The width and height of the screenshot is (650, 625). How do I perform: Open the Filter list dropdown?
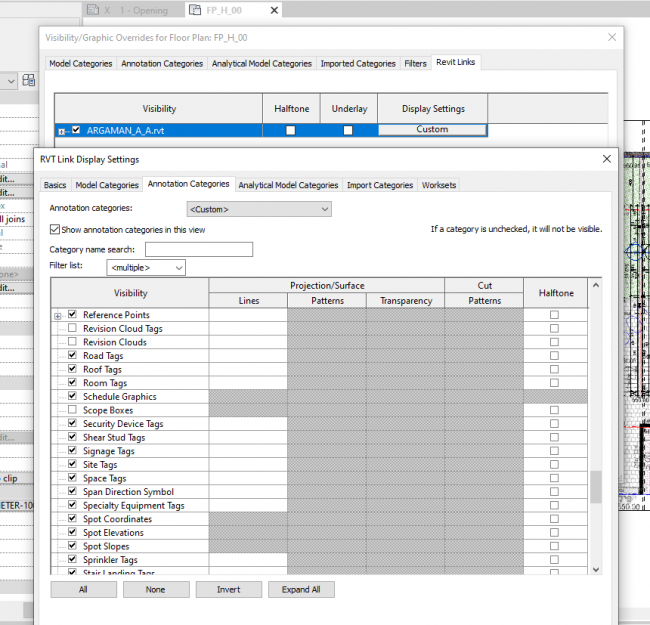146,268
